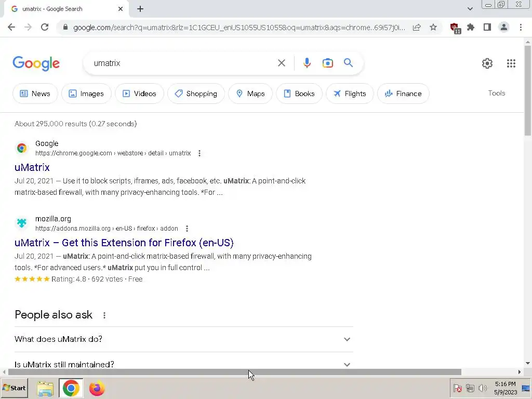Click the Chrome favicon of first result

tap(22, 148)
